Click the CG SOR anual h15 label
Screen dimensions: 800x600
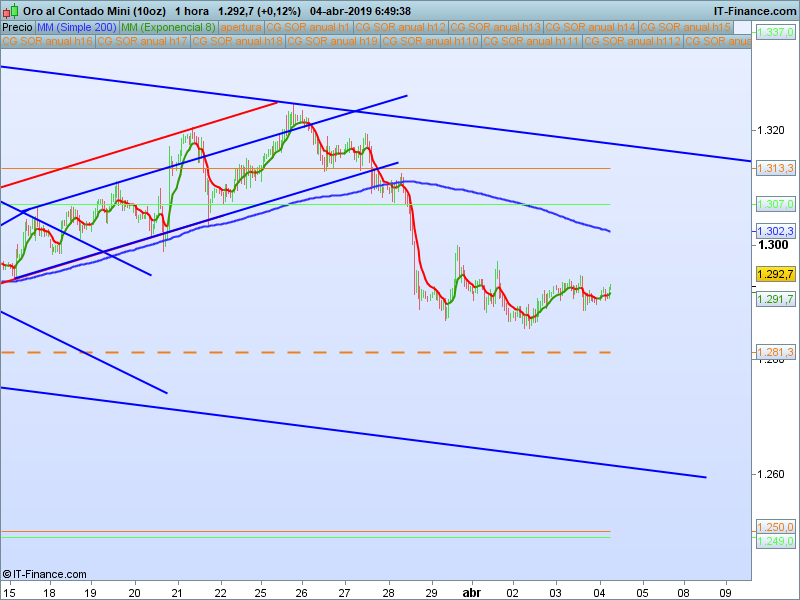click(686, 28)
